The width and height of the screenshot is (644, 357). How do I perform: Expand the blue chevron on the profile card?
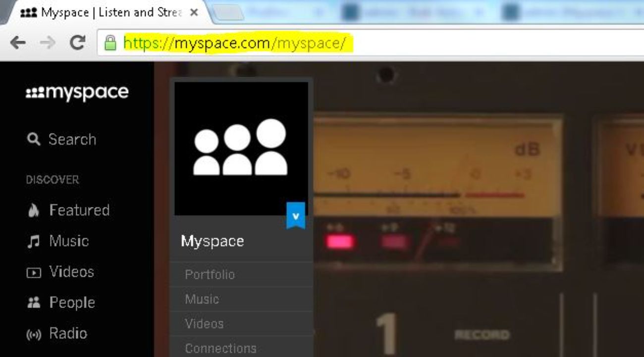296,215
